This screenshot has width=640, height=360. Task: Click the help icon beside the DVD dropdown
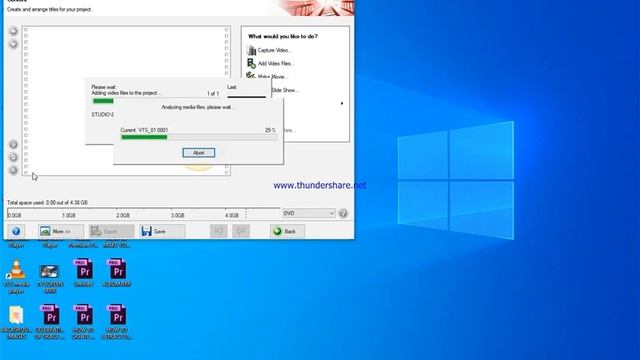(343, 213)
